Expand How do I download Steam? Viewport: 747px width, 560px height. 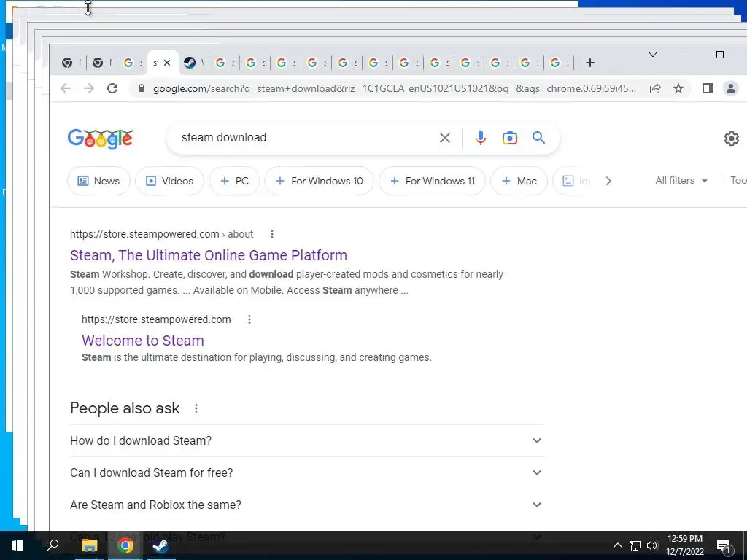(x=307, y=441)
